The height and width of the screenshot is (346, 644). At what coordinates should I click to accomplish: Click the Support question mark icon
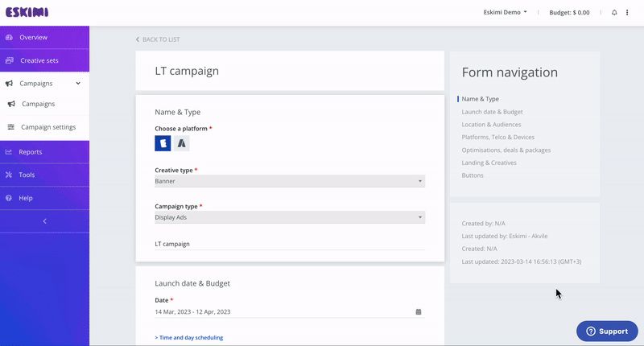tap(591, 332)
